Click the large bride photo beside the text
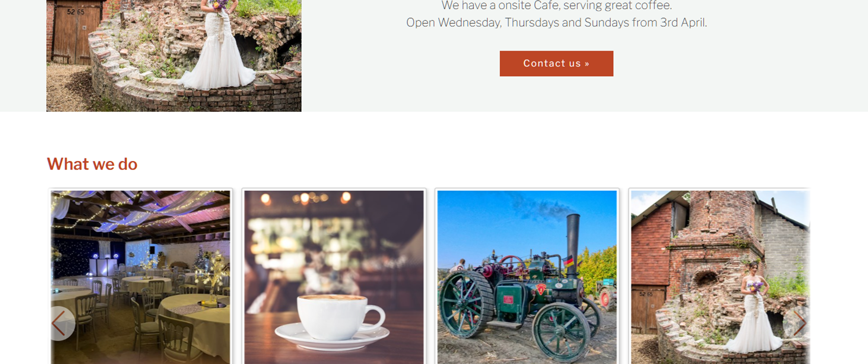Screen dimensions: 868x364 [174, 55]
